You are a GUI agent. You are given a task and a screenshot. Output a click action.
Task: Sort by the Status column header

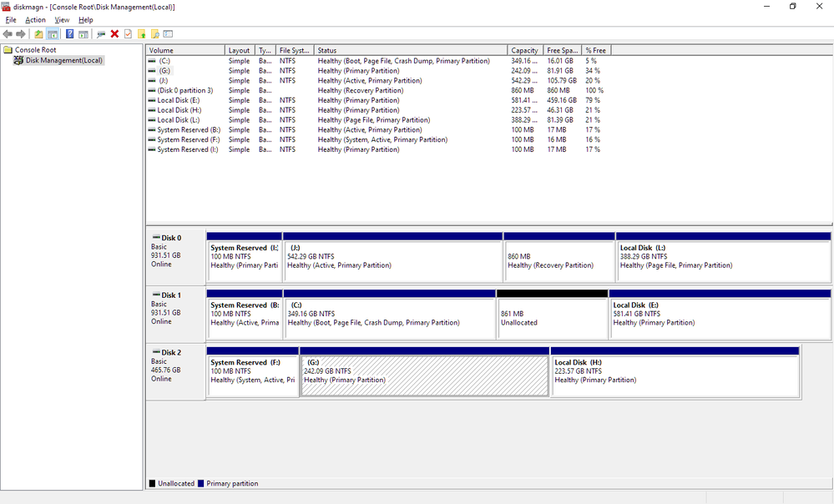(x=411, y=51)
